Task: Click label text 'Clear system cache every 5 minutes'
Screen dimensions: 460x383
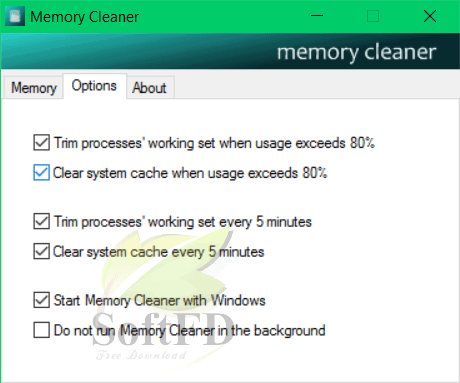Action: [x=159, y=252]
